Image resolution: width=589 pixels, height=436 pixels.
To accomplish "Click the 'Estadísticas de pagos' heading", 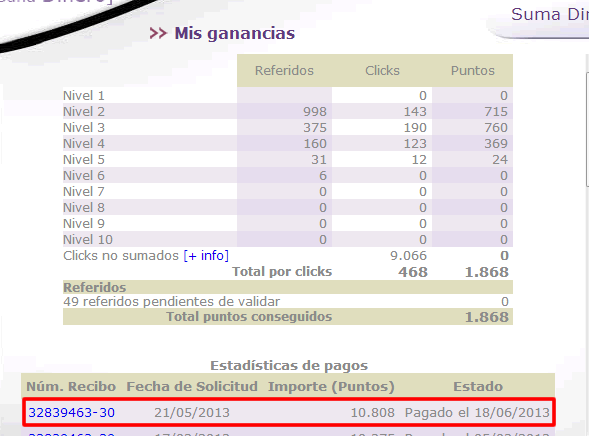I will pos(289,365).
